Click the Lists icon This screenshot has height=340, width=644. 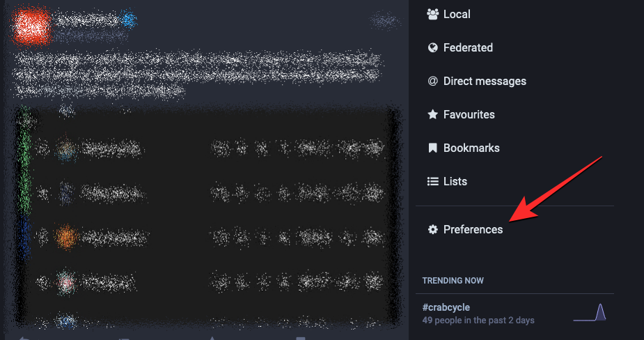pyautogui.click(x=432, y=181)
